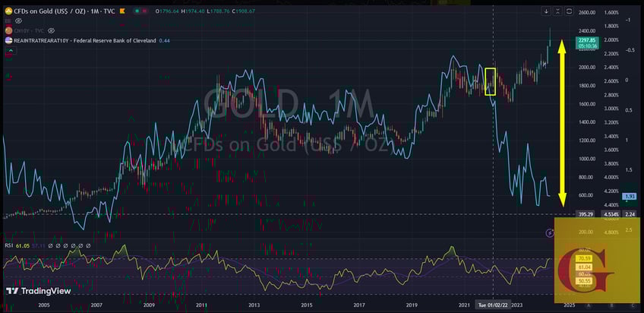Click the CN10Y symbol logo
Screen dimensions: 644x313
8,31
